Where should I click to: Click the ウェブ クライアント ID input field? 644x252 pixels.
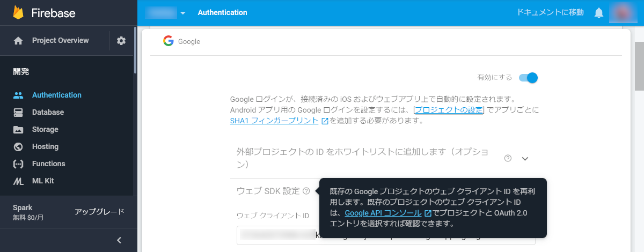click(386, 235)
